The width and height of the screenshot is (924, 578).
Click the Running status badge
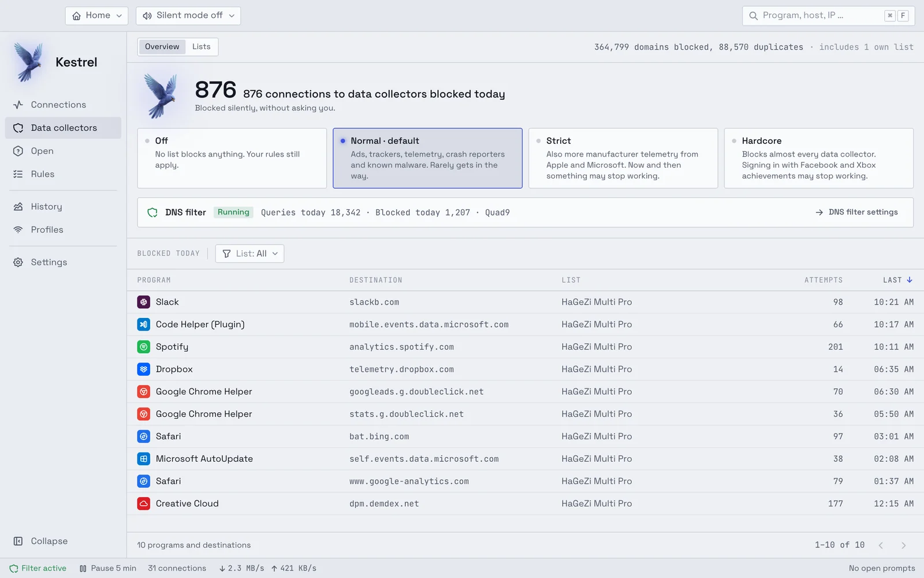[x=233, y=212]
